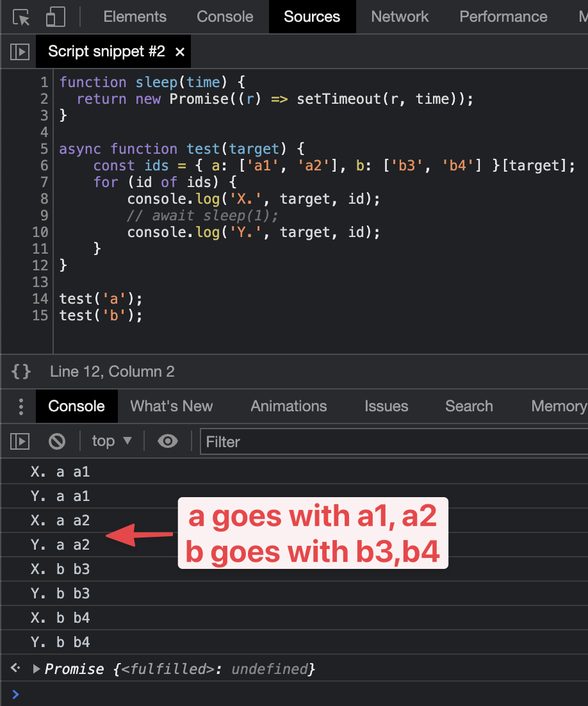Screen dimensions: 588x706
Task: Click line number 14 in the gutter
Action: point(40,299)
